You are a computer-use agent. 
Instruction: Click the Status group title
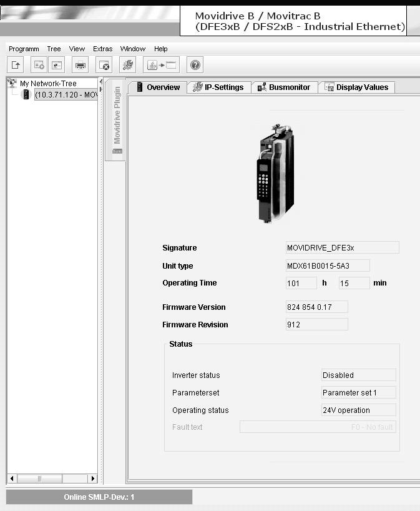pos(181,344)
